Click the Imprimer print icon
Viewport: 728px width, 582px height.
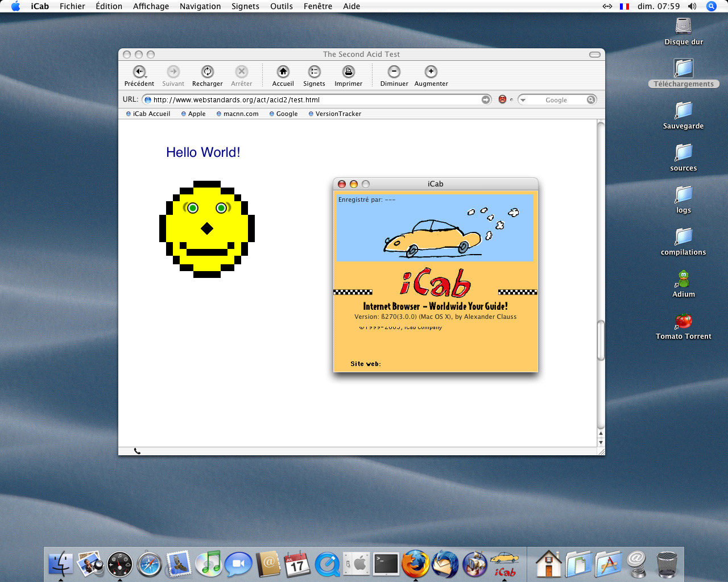click(x=348, y=73)
